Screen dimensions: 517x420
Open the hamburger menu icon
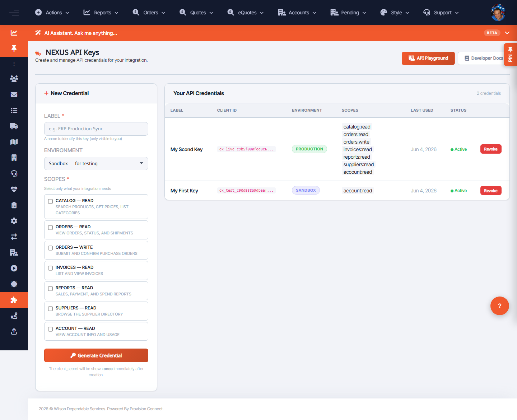14,13
